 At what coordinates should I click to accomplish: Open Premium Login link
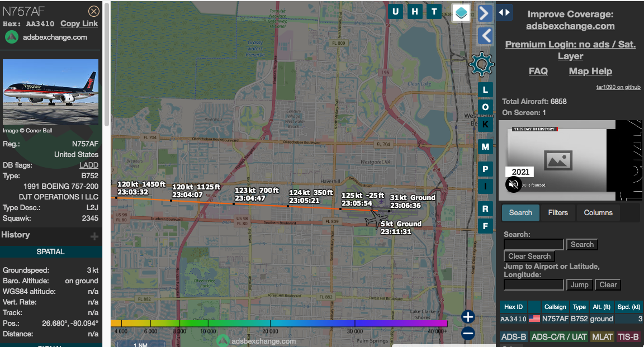coord(570,50)
